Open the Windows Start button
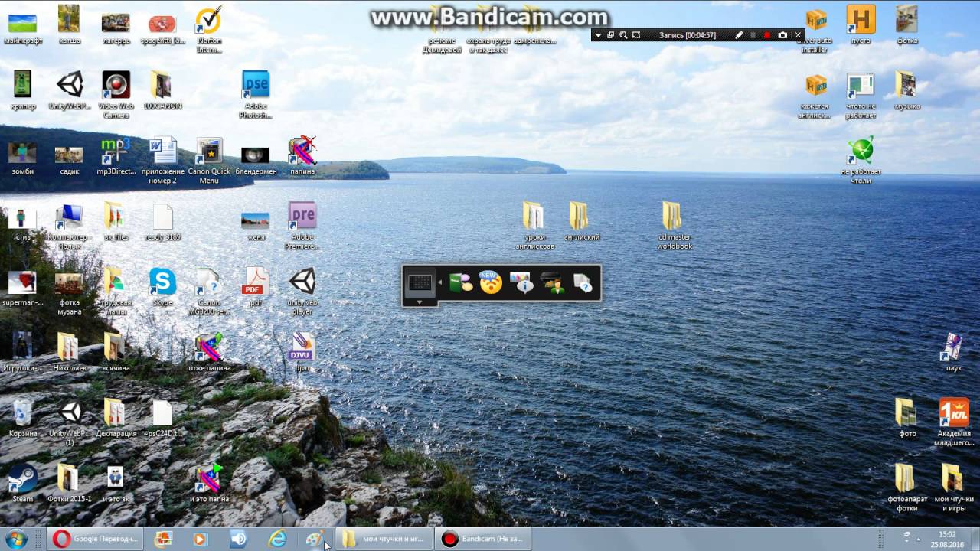980x551 pixels. pos(15,539)
